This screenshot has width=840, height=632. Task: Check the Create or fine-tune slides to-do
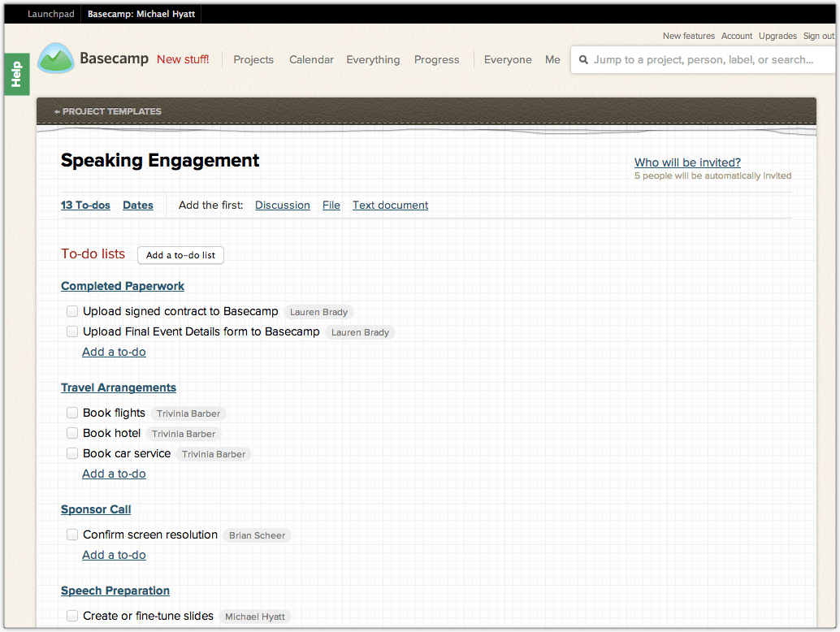point(72,616)
